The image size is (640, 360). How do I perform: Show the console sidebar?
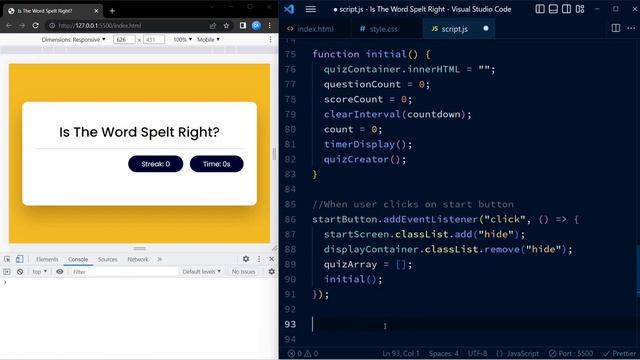tap(7, 271)
